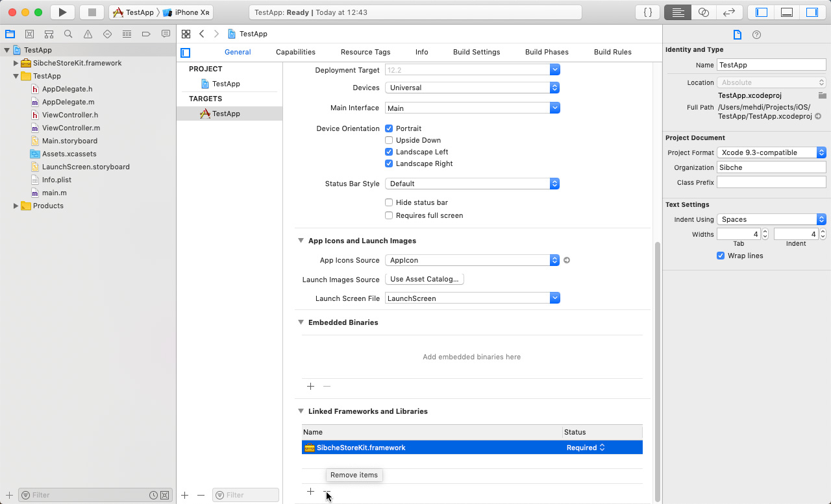Screen dimensions: 831x504
Task: Show the Quick Help inspector
Action: (756, 34)
